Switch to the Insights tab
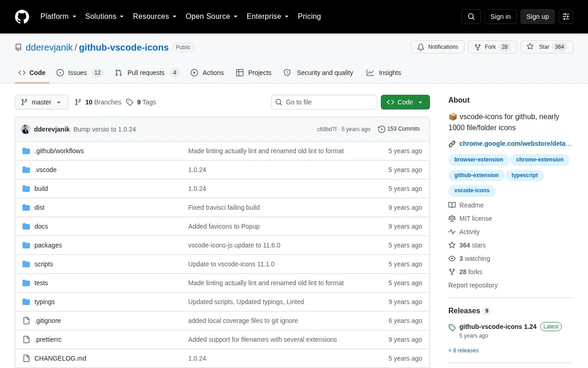The width and height of the screenshot is (588, 368). pos(384,73)
